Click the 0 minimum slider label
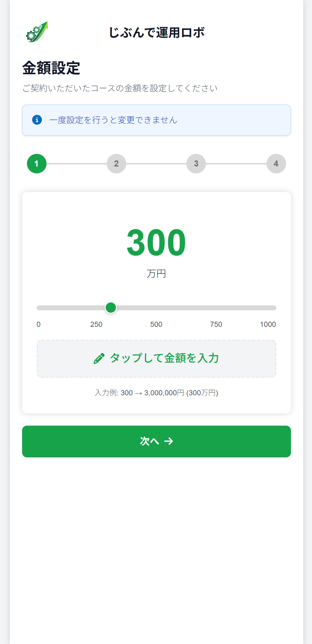Viewport: 312px width, 644px height. pyautogui.click(x=39, y=324)
